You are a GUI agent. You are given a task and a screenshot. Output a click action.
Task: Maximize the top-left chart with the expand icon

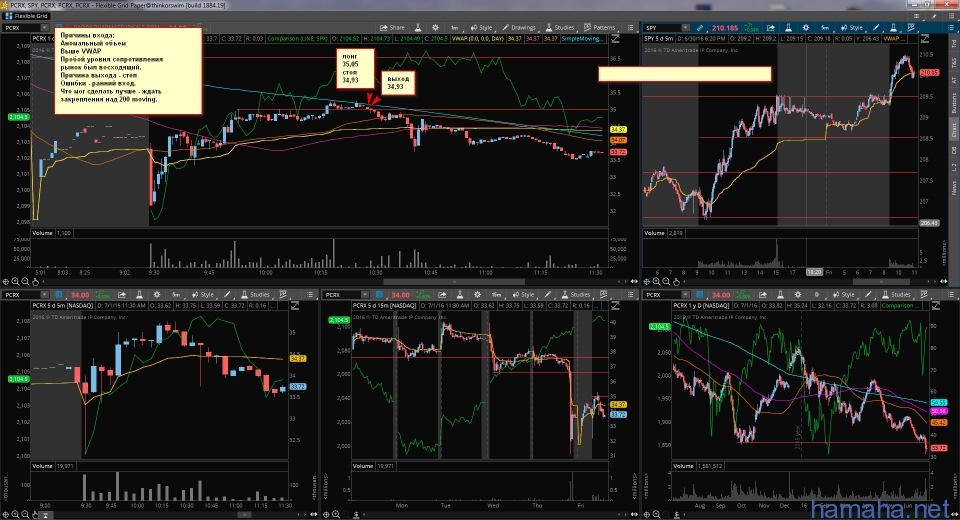coord(616,38)
